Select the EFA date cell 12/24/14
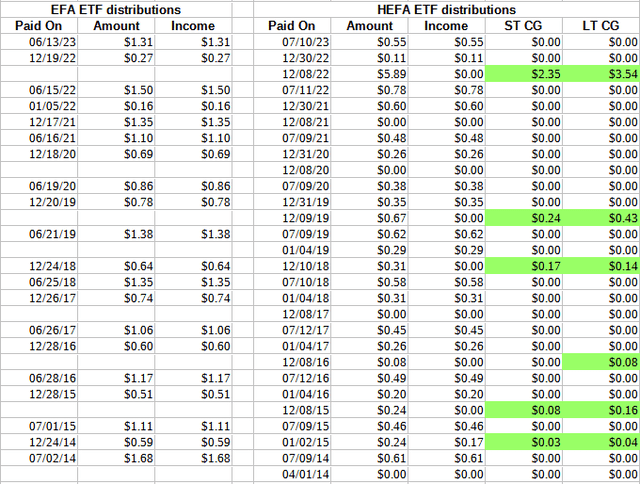 tap(39, 442)
